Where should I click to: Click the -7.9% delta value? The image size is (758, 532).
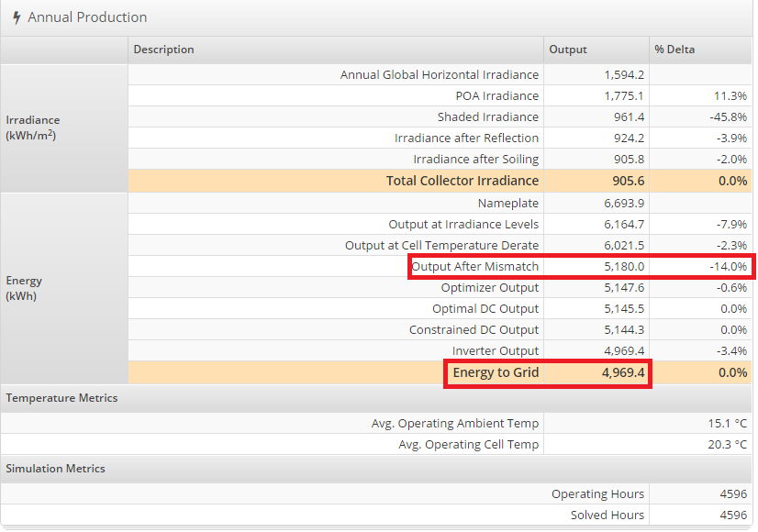coord(731,224)
